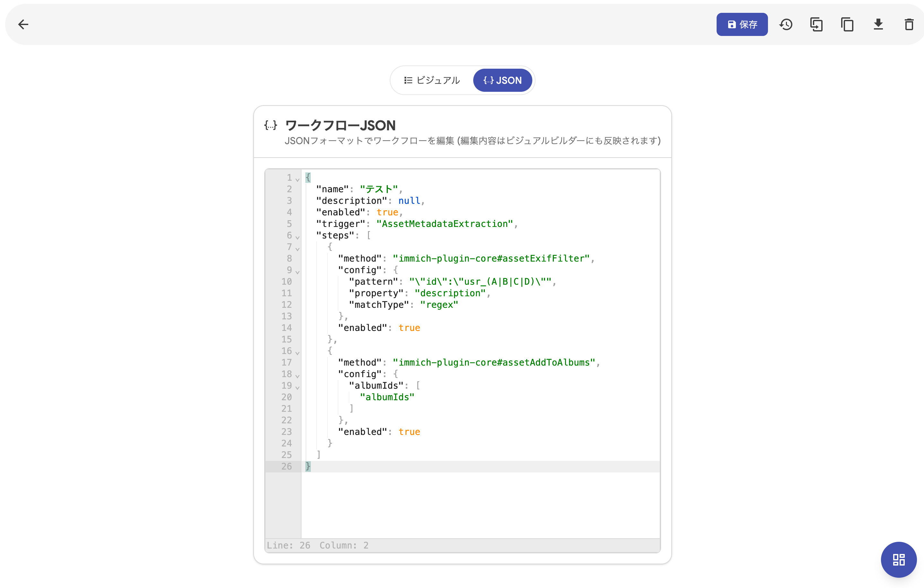Image resolution: width=924 pixels, height=588 pixels.
Task: Click the "albumIds" string on line 20
Action: [x=387, y=397]
